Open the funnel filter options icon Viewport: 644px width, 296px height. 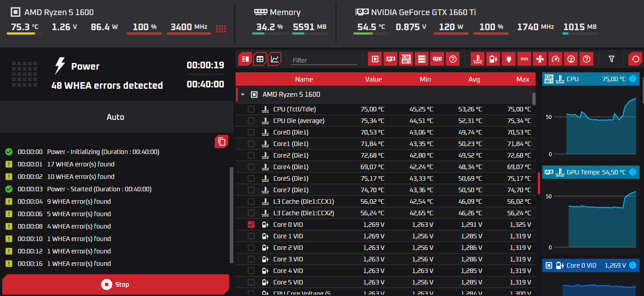pos(612,59)
